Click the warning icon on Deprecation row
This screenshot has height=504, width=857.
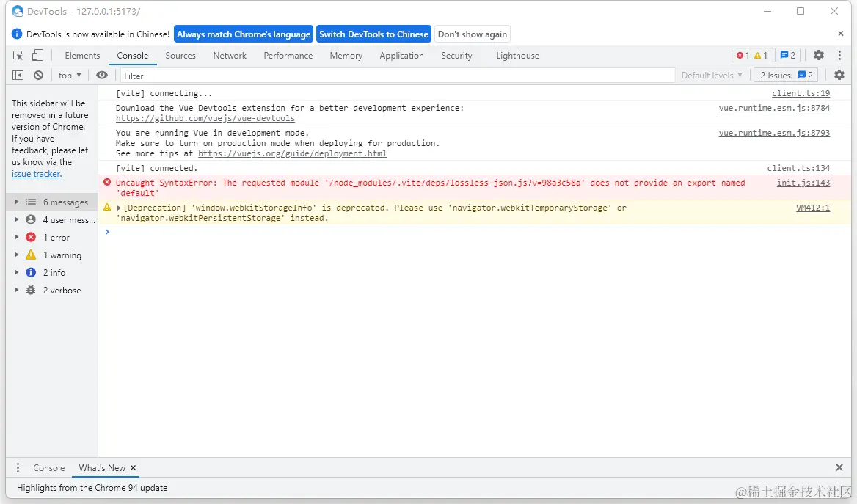click(107, 208)
